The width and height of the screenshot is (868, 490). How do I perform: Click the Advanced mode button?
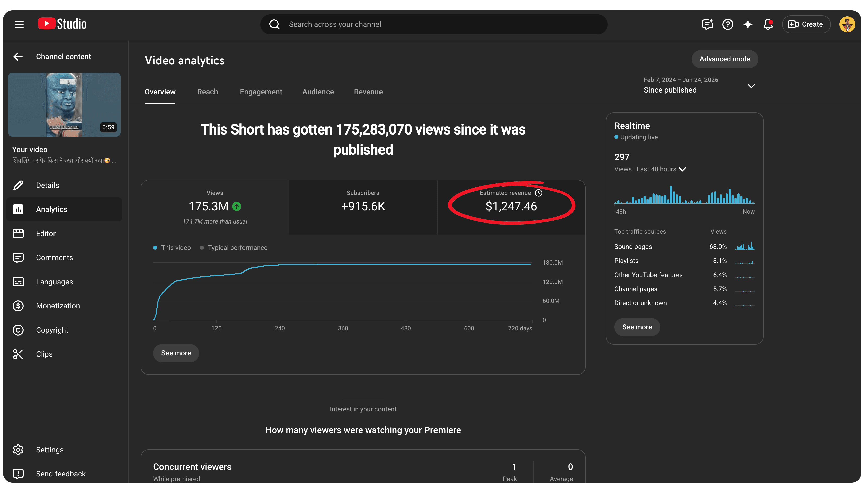[x=725, y=59]
